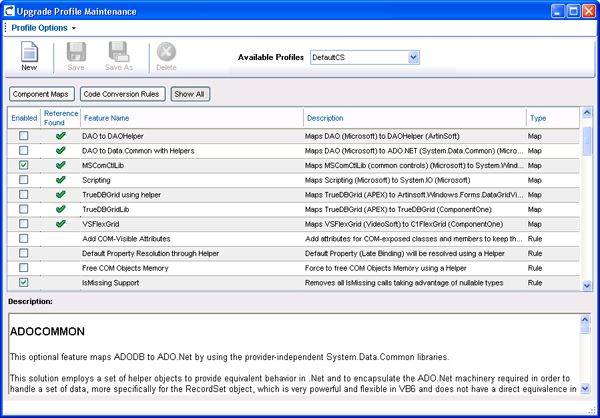The image size is (600, 418).
Task: Open the Component Maps tab
Action: (x=42, y=94)
